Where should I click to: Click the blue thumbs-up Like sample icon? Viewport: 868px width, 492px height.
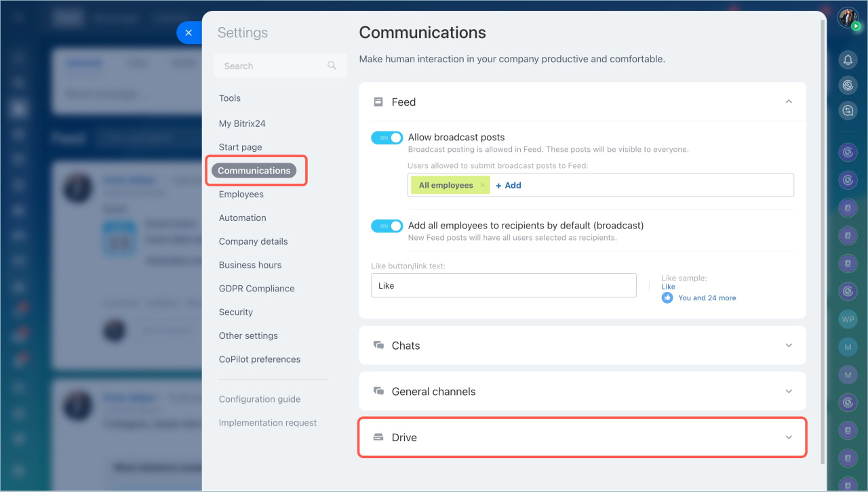(x=667, y=298)
